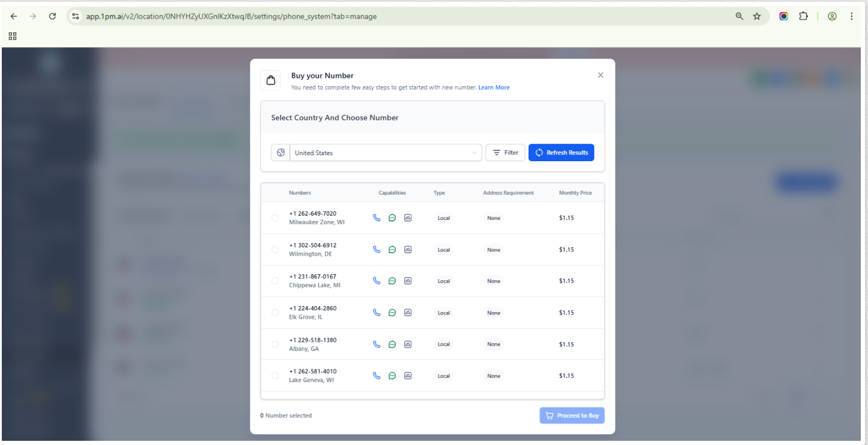Click None tag in Wilmington, DE row
Image resolution: width=868 pixels, height=445 pixels.
point(494,250)
